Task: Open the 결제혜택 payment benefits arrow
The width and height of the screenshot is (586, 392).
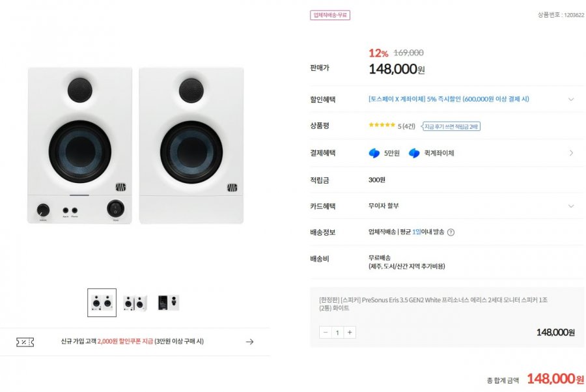Action: click(571, 153)
